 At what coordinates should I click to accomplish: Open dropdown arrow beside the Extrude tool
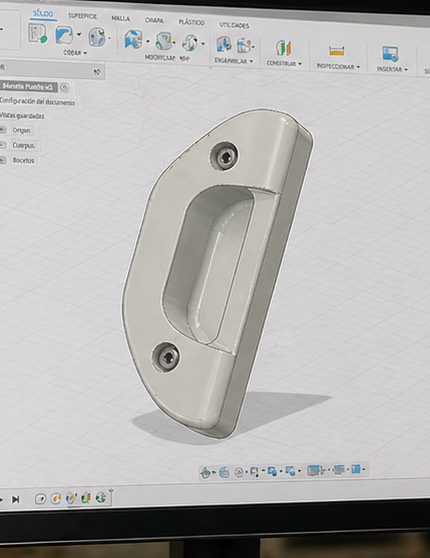tap(79, 35)
